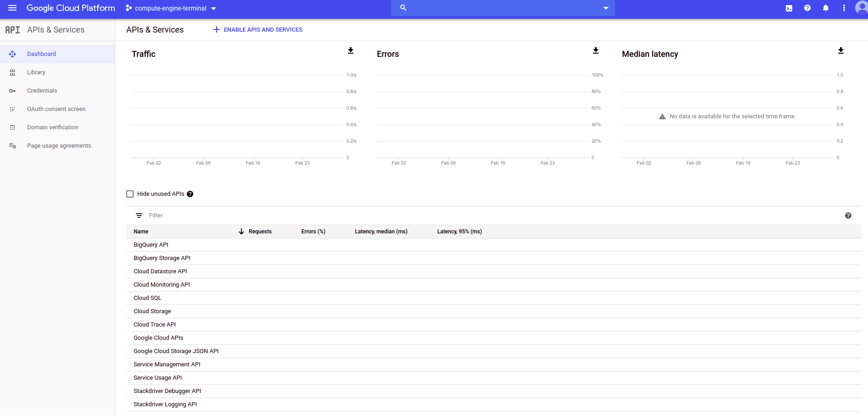Click the OAuth consent screen icon
This screenshot has height=415, width=868.
[x=12, y=109]
